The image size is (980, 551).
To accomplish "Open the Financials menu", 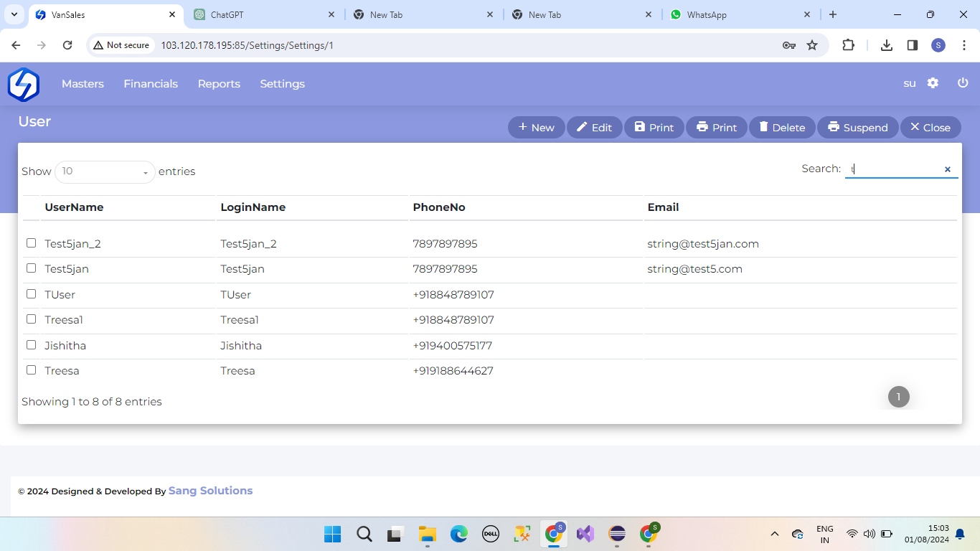I will pyautogui.click(x=151, y=84).
